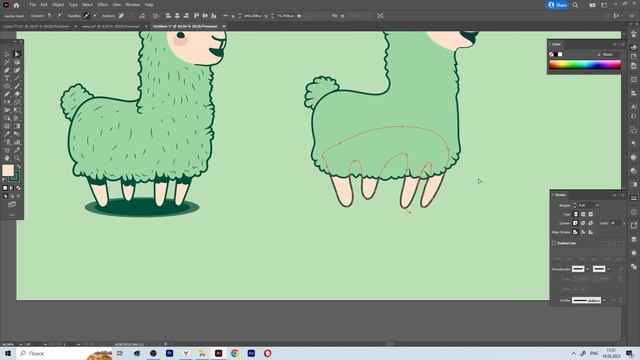Toggle the Dashed Line checkbox
The width and height of the screenshot is (640, 360).
click(553, 243)
